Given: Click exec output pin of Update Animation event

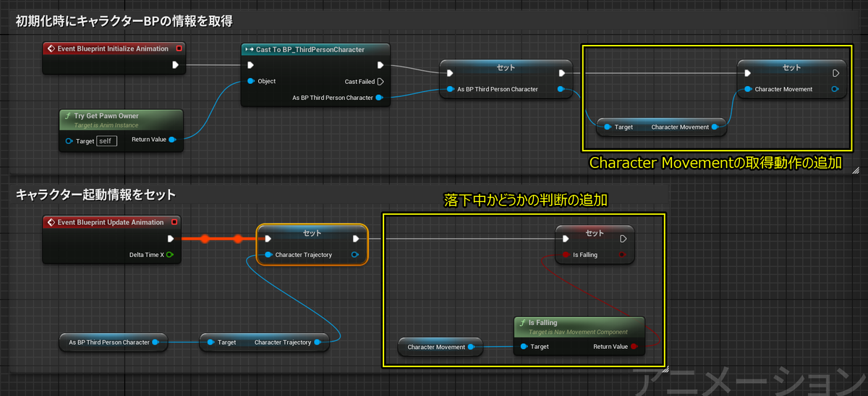Looking at the screenshot, I should (171, 238).
